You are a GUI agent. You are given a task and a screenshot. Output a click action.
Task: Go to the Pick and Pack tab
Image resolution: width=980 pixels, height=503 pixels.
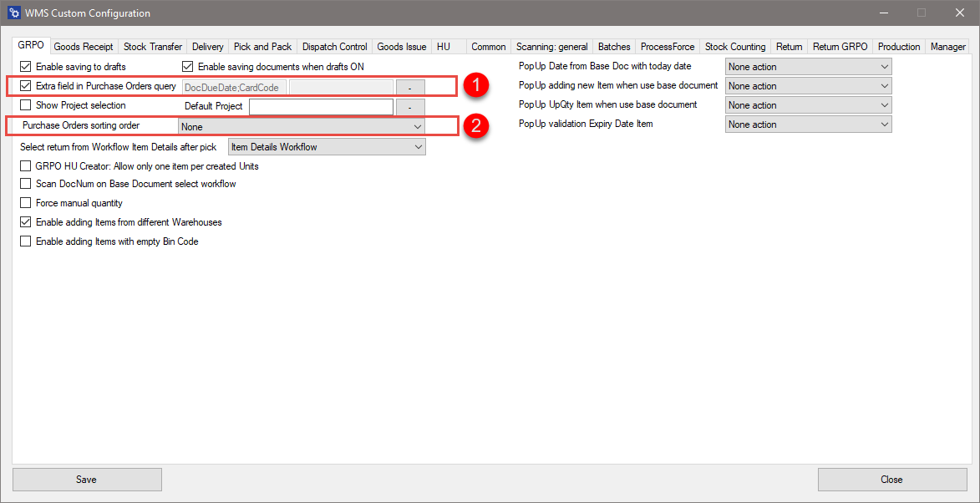point(262,47)
